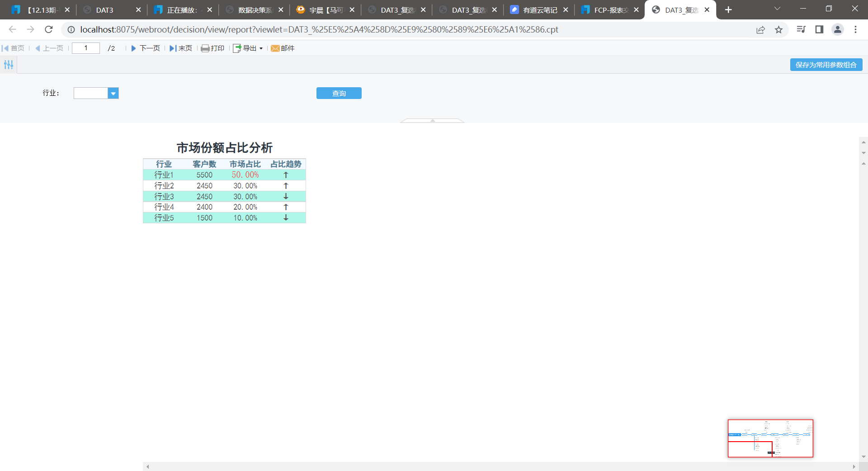This screenshot has width=868, height=471.
Task: Click the red 50.00% market share value
Action: [245, 175]
